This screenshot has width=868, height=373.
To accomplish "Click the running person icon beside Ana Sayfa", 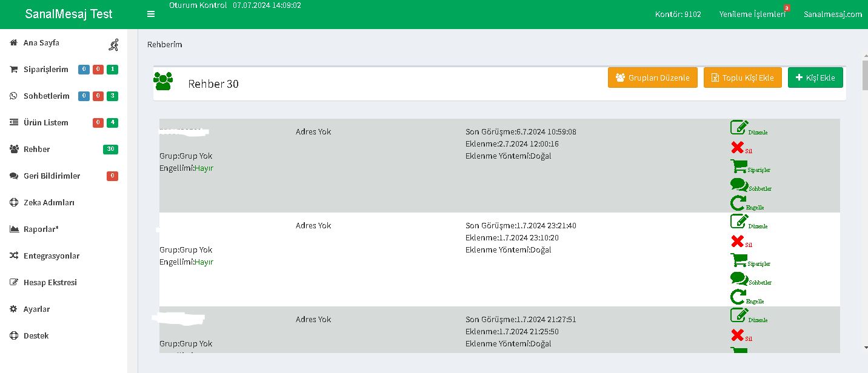I will (x=114, y=44).
